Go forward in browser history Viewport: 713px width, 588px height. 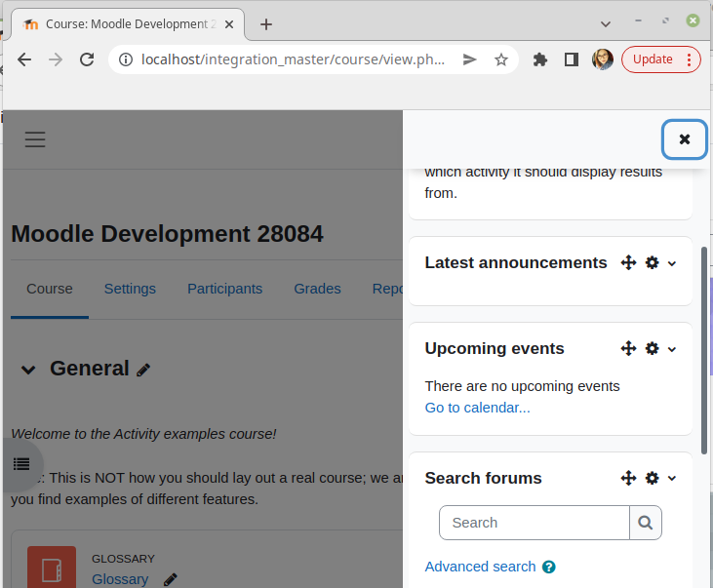[x=56, y=59]
